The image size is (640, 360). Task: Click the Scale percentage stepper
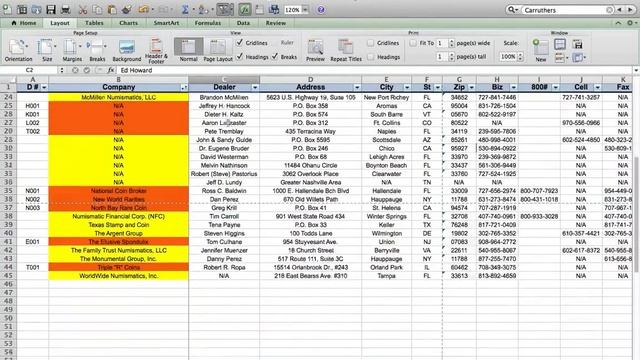click(520, 57)
